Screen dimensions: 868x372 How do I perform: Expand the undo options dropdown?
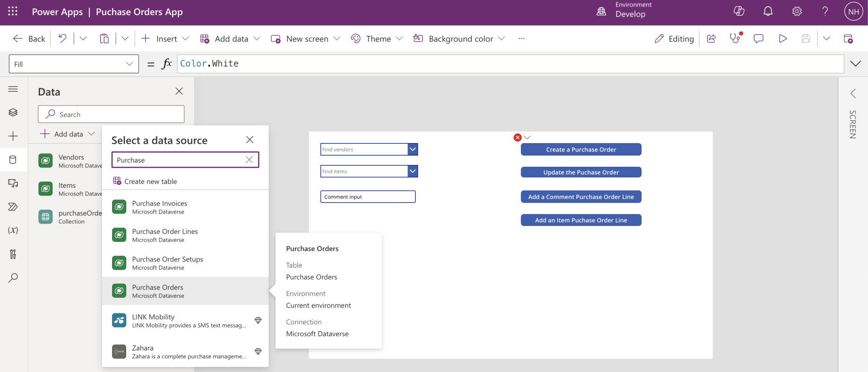83,39
